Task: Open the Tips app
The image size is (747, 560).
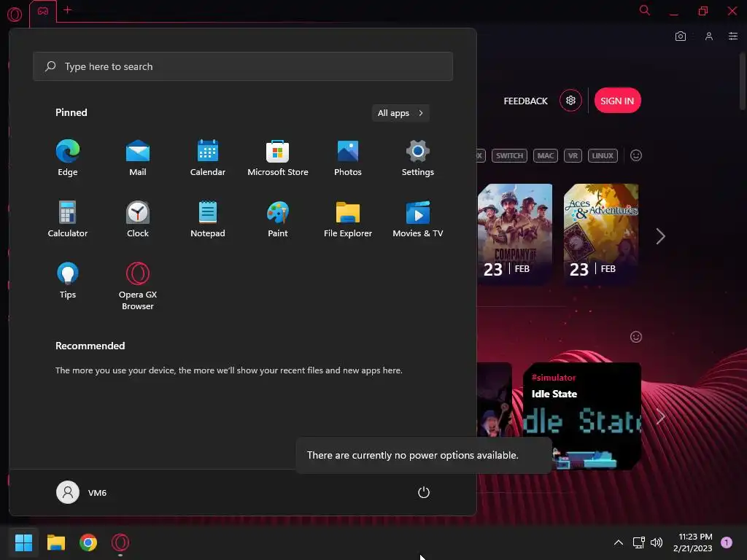Action: [x=68, y=281]
